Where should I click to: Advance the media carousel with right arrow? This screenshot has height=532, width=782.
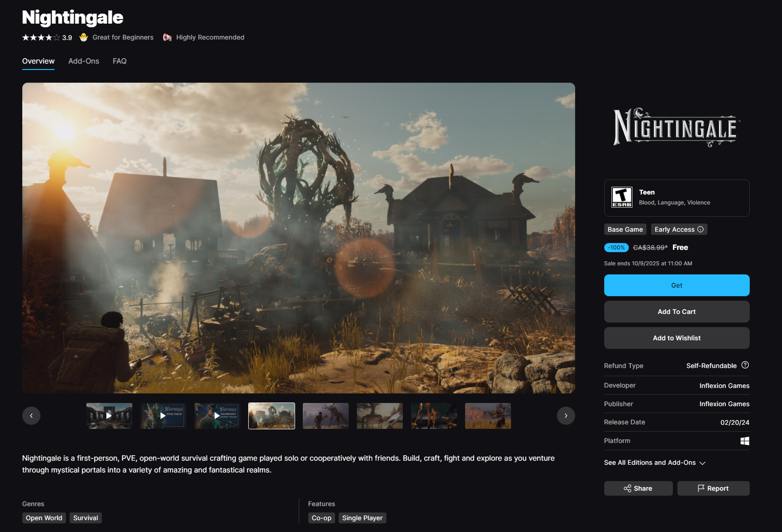coord(566,415)
